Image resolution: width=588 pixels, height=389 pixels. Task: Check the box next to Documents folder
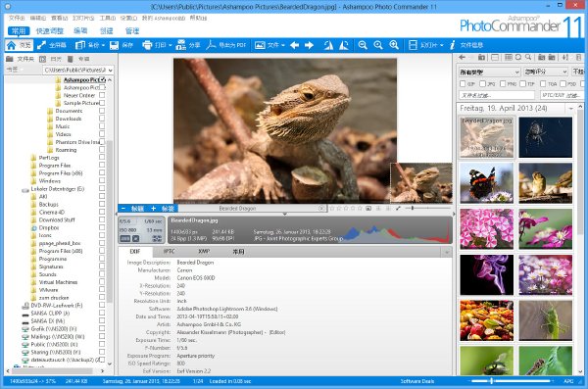(102, 111)
